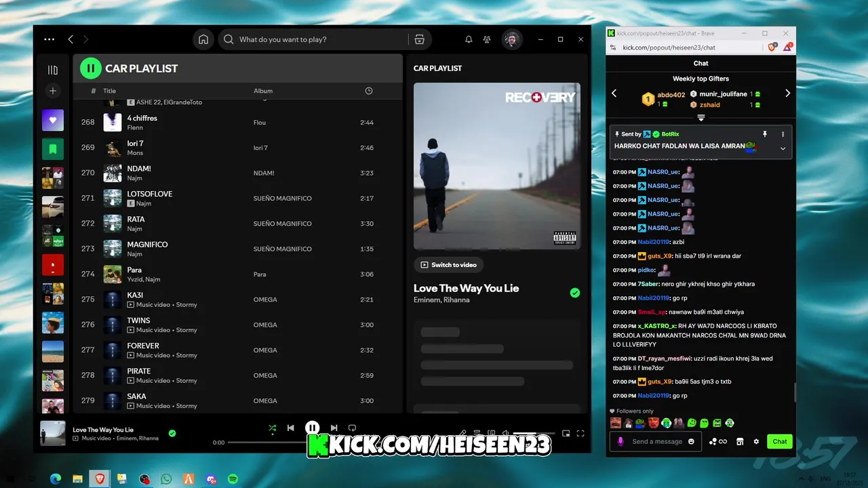Click the small album thumbnail in player bar
Screen dimensions: 868x488
pos(53,434)
